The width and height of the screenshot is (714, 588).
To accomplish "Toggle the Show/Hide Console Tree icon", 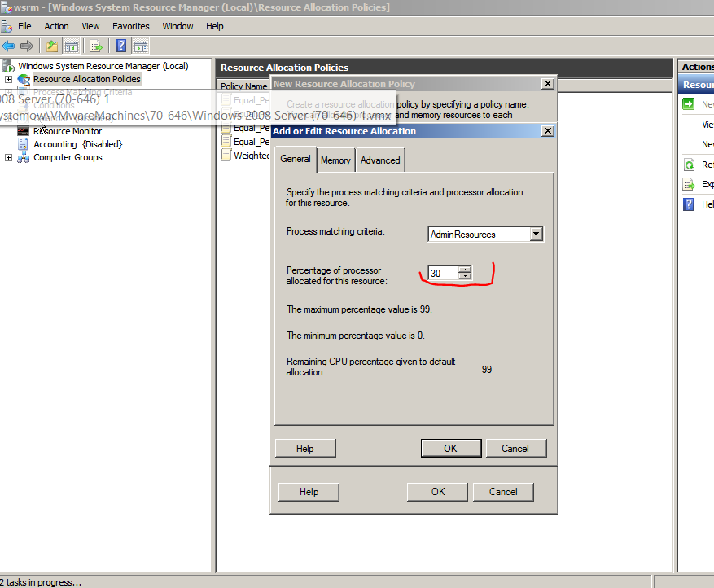I will 72,46.
